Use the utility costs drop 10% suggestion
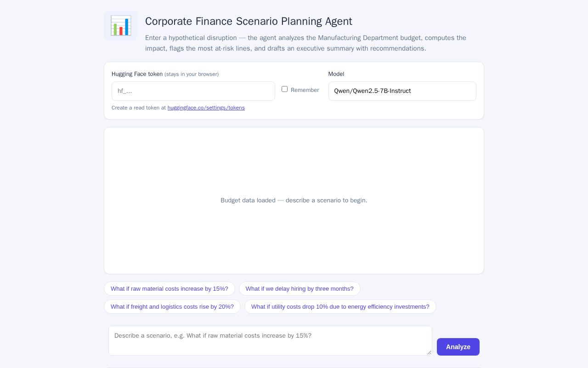The image size is (588, 368). pyautogui.click(x=340, y=307)
